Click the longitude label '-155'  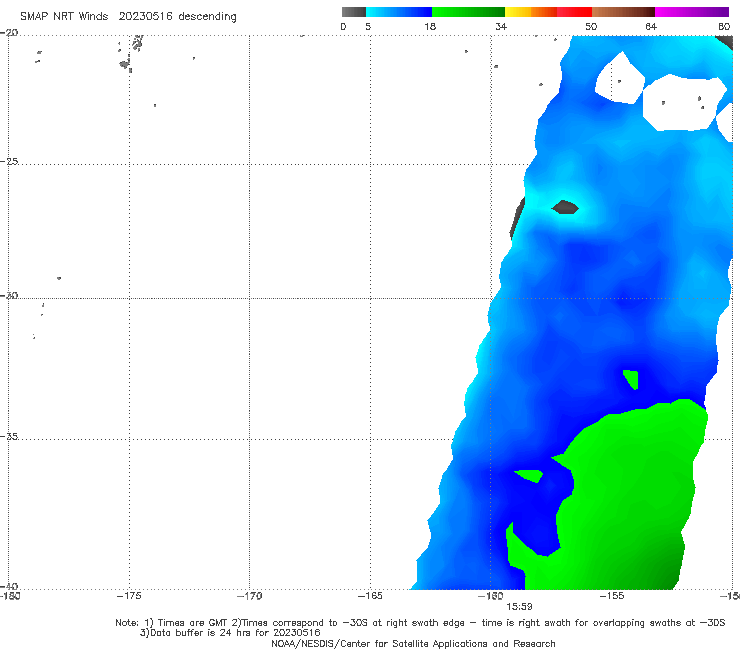[x=612, y=596]
